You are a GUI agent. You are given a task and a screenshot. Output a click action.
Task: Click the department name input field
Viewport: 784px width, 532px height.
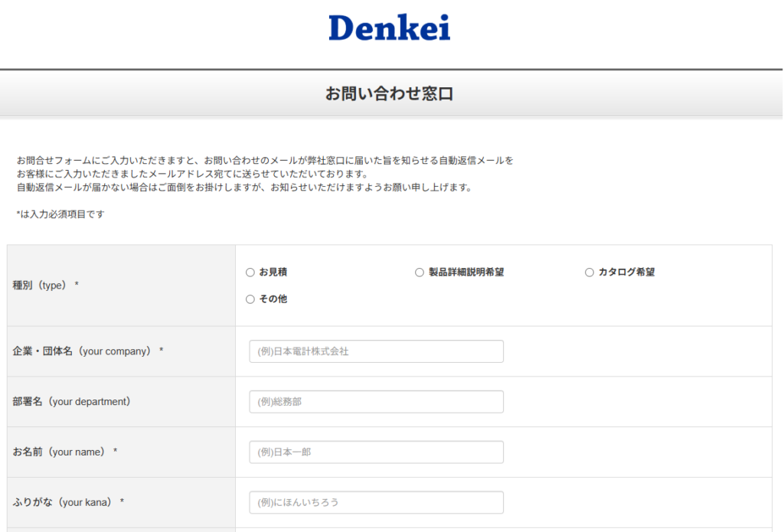tap(376, 401)
